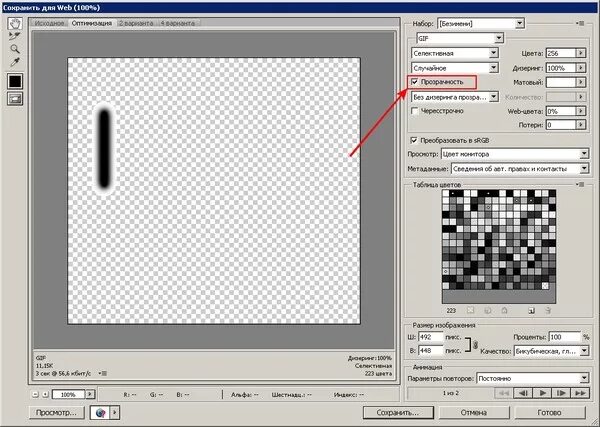Open the Случайное dither method dropdown

[455, 68]
